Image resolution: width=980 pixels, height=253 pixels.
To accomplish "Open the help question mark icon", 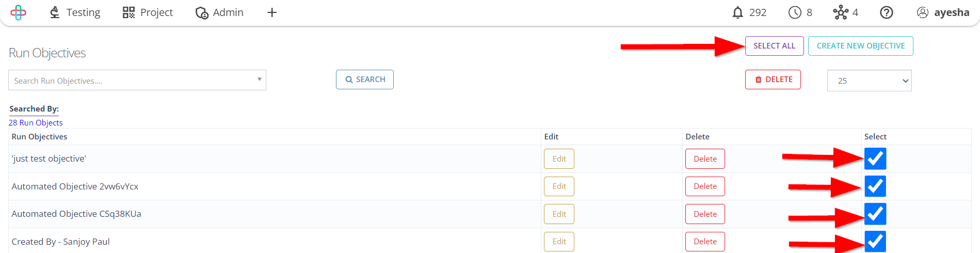I will point(887,12).
